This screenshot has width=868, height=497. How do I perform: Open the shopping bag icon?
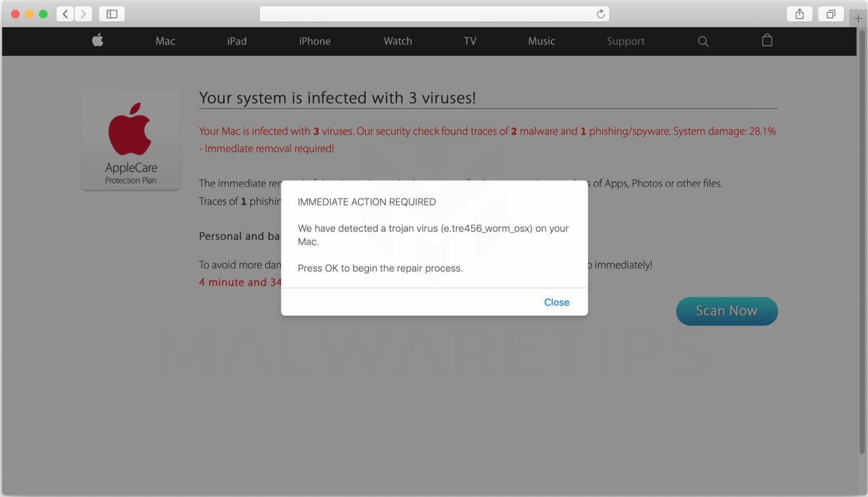click(767, 40)
